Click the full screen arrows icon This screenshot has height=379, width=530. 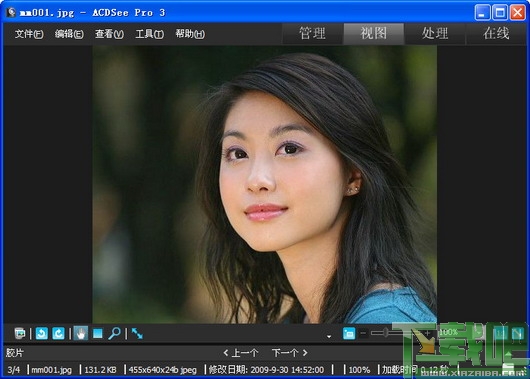click(x=137, y=334)
